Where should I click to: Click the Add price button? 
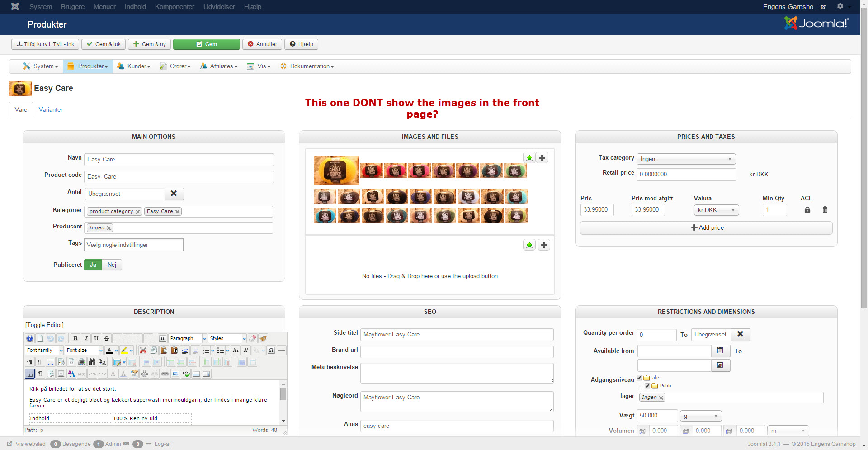click(x=706, y=228)
